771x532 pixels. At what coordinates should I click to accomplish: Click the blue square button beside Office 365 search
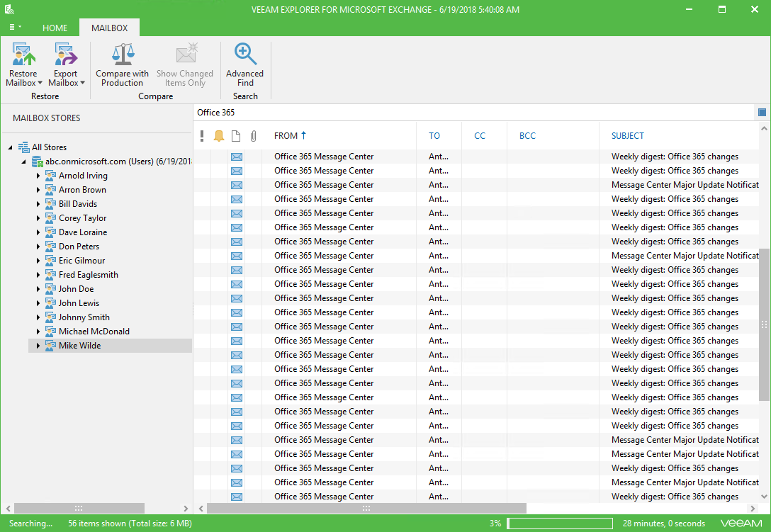[x=762, y=113]
